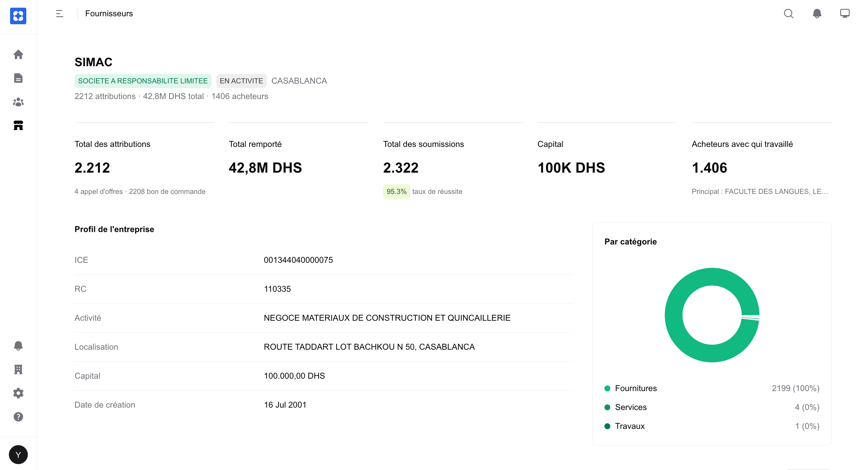Click the app logo in the top-left corner
The image size is (868, 470).
18,16
